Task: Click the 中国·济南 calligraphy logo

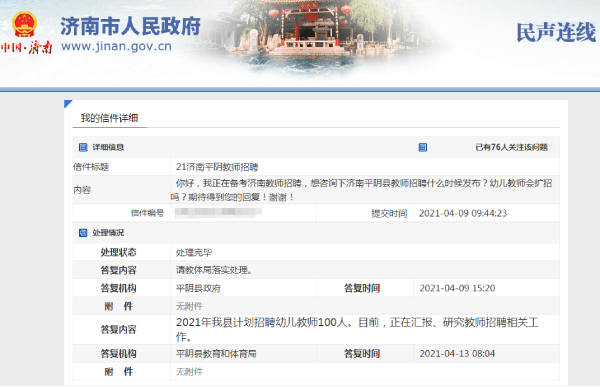Action: click(26, 47)
